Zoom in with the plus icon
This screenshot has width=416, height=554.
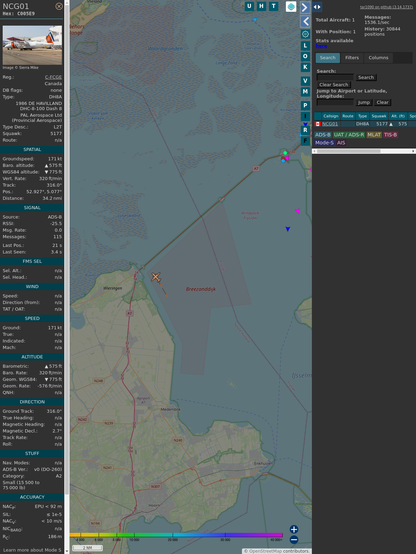pyautogui.click(x=294, y=529)
